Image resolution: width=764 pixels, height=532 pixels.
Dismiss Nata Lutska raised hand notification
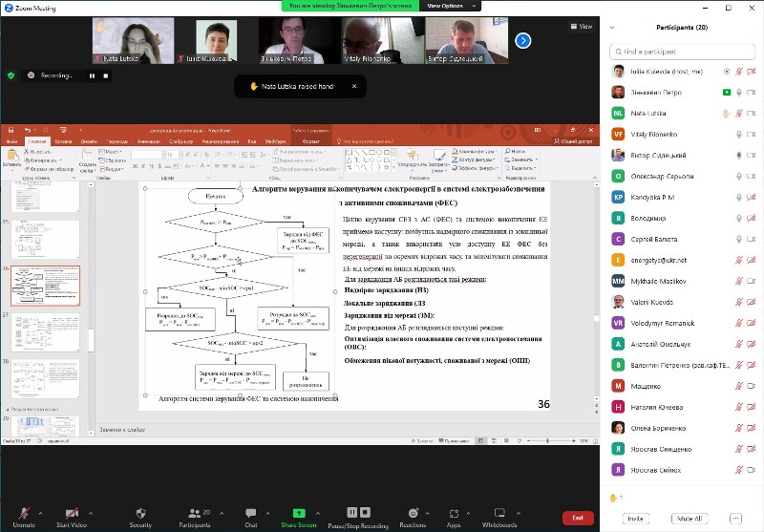click(354, 86)
